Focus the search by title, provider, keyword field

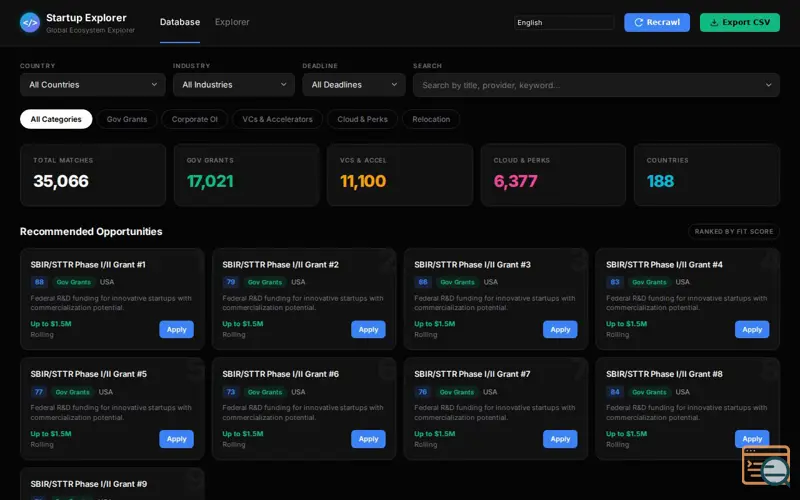tap(596, 85)
